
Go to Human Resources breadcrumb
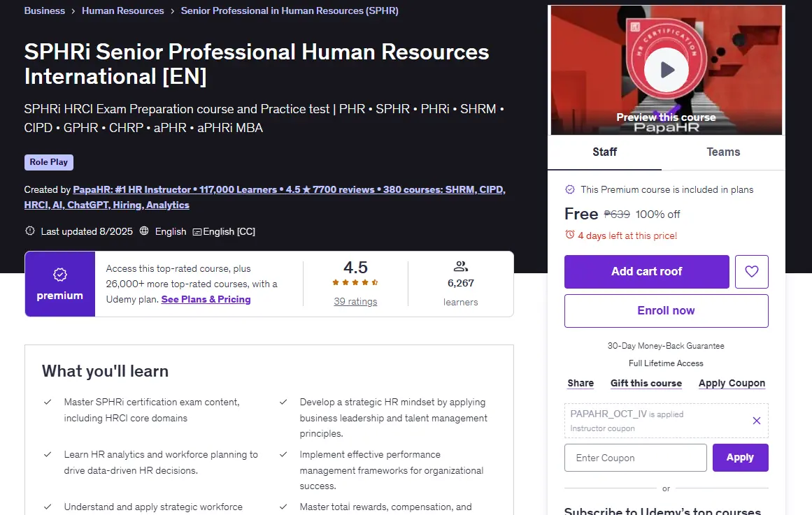pyautogui.click(x=122, y=11)
